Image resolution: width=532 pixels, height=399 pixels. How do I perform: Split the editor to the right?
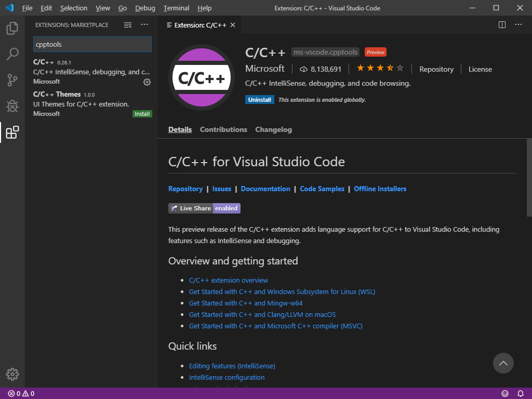(502, 24)
